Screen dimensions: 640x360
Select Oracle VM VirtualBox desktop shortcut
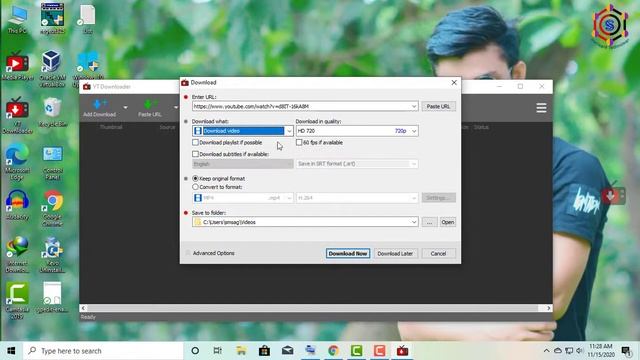pos(52,69)
